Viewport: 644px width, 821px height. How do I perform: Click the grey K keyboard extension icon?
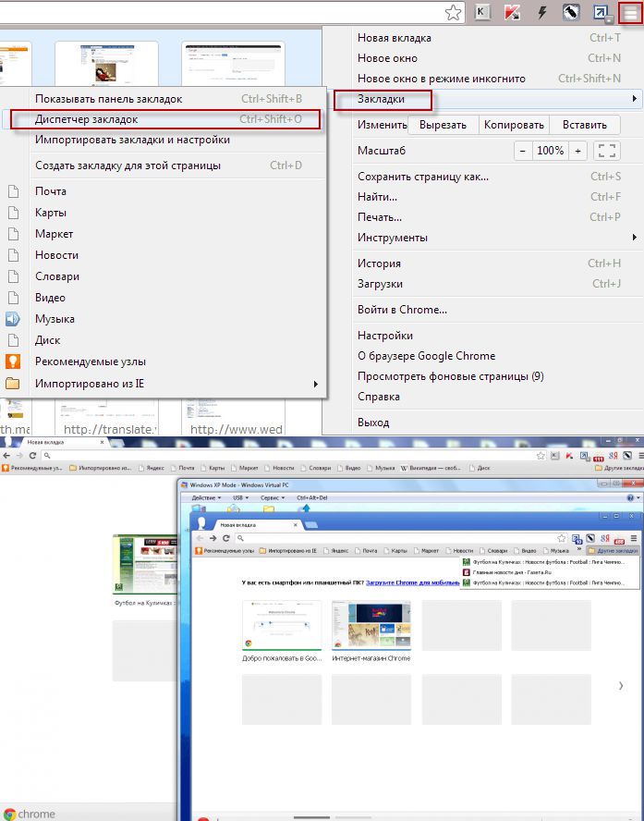pyautogui.click(x=481, y=13)
